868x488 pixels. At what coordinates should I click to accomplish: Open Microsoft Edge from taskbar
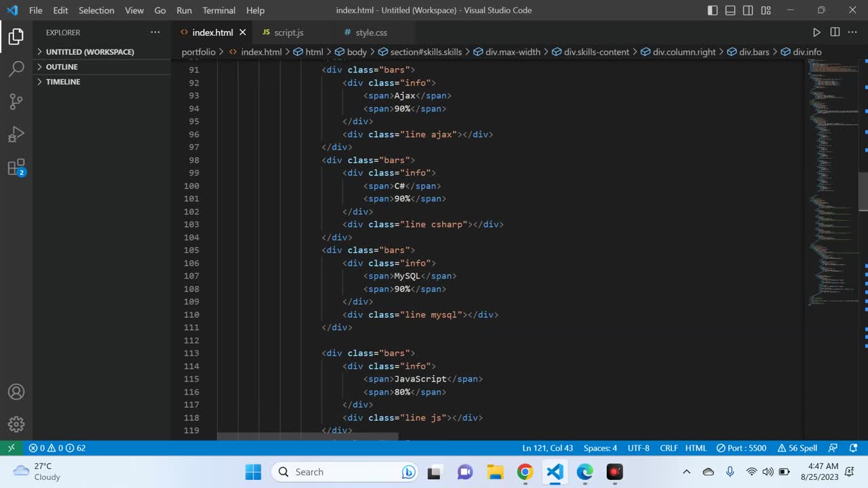pos(585,472)
